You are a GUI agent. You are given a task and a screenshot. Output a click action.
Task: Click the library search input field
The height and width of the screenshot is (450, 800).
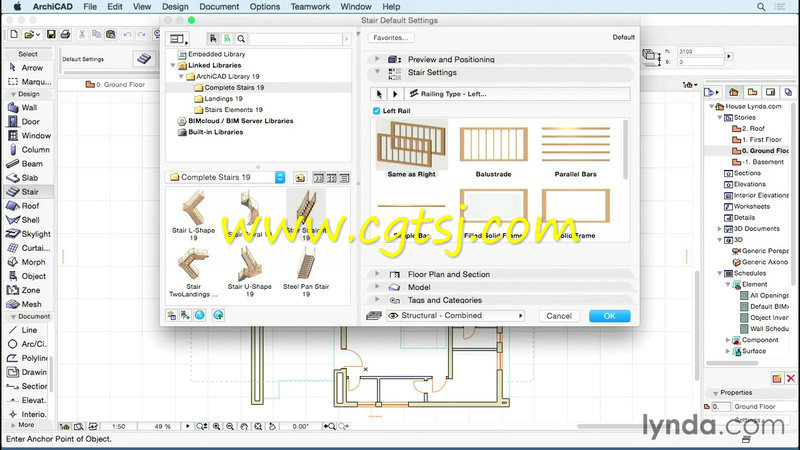(x=296, y=39)
